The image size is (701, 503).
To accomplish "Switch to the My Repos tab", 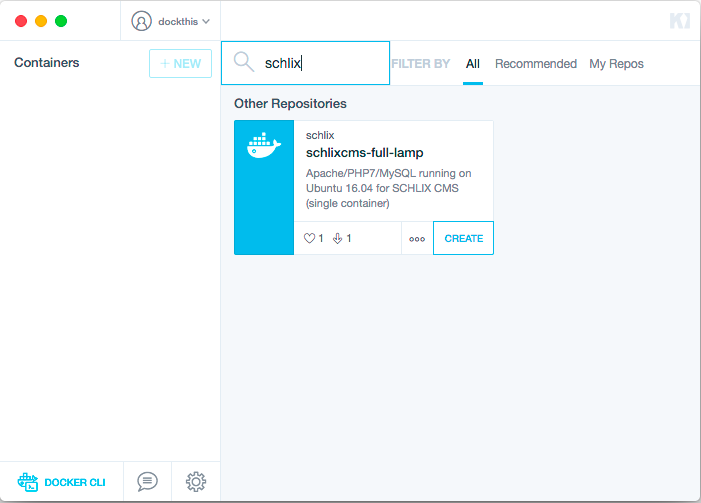I will coord(616,64).
